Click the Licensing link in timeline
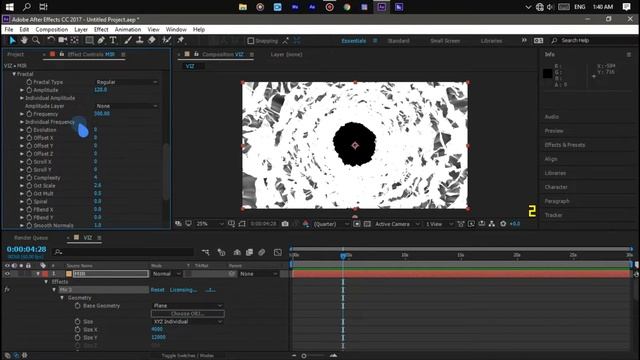640x360 pixels. coord(183,290)
